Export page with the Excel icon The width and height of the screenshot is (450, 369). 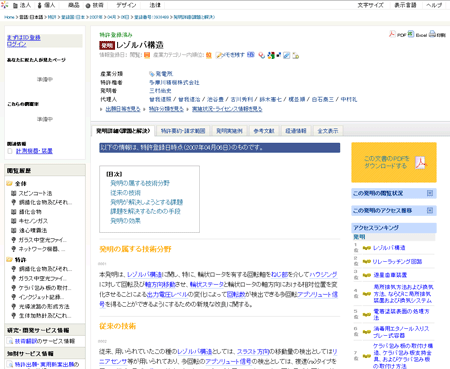(x=411, y=34)
